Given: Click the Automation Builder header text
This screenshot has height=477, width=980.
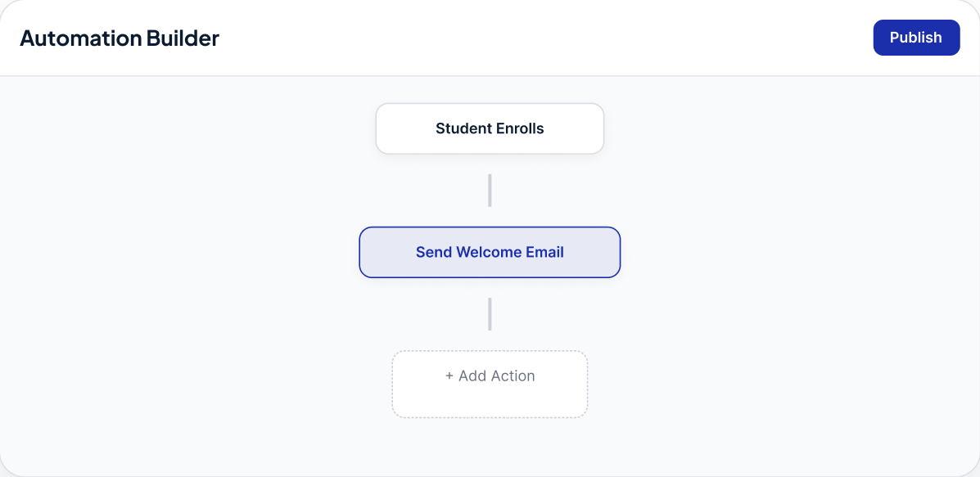Looking at the screenshot, I should pos(120,38).
